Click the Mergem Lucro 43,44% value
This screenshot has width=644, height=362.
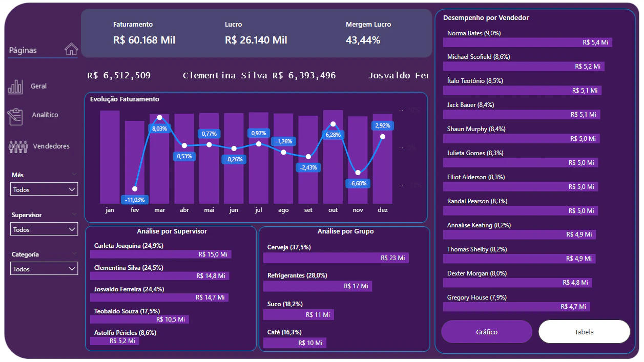tap(363, 40)
